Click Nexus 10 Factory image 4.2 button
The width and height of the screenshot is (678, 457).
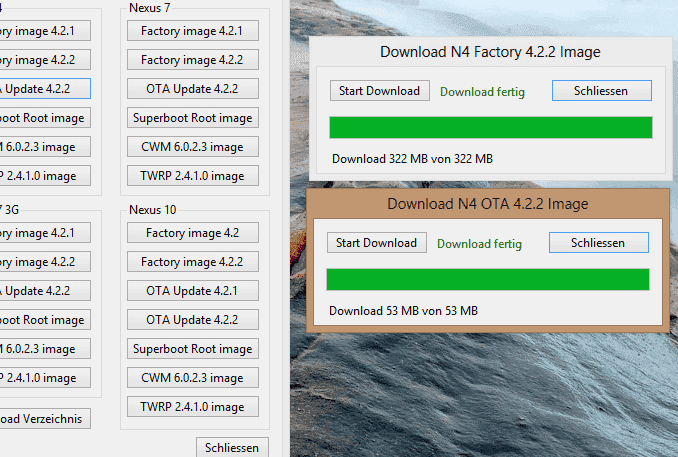(193, 233)
